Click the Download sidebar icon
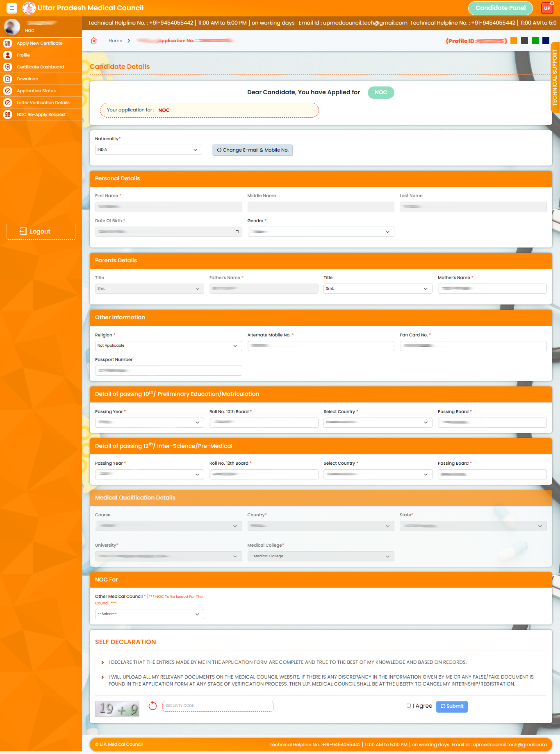560x754 pixels. click(8, 79)
